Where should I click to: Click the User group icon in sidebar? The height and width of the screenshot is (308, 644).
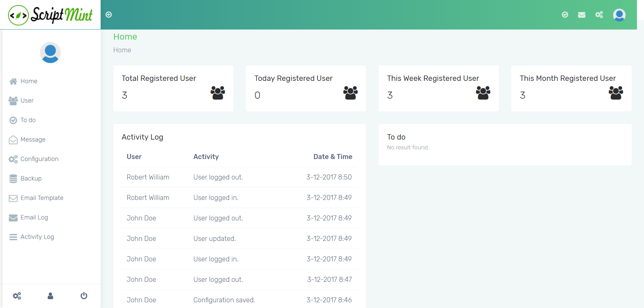pos(13,101)
